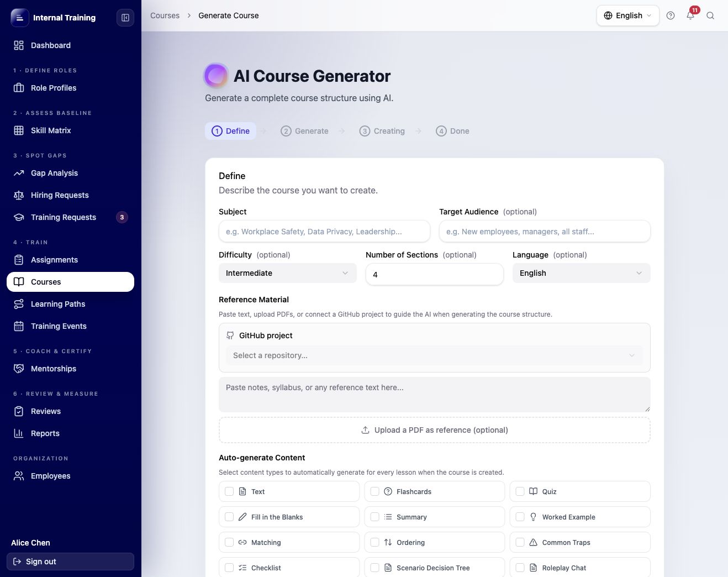Click the reference notes text area
This screenshot has height=577, width=728.
click(434, 395)
